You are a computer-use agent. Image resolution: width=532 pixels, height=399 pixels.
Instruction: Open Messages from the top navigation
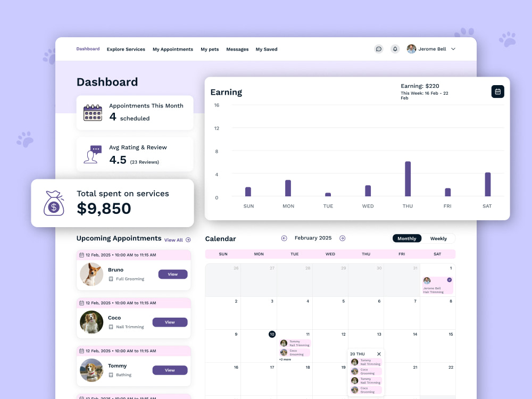(x=237, y=49)
